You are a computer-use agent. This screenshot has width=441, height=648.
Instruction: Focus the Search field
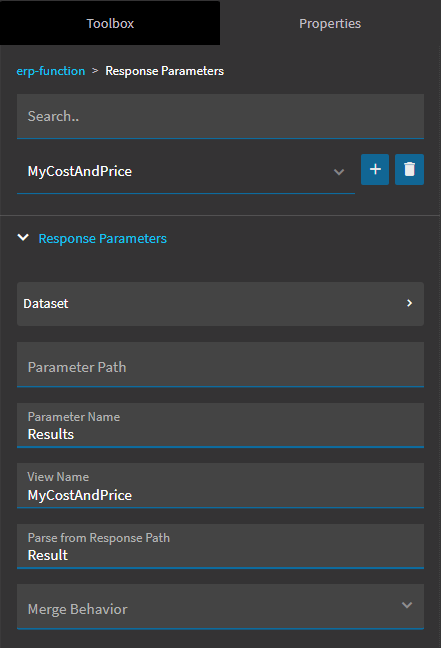point(220,116)
